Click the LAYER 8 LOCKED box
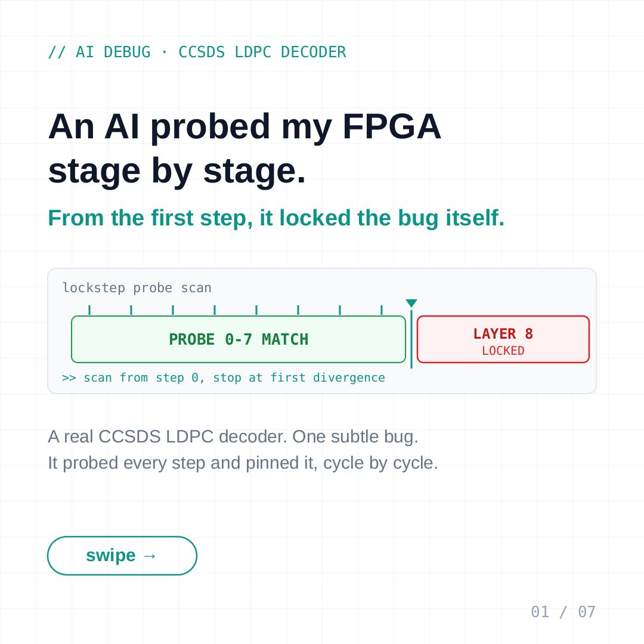Image resolution: width=644 pixels, height=644 pixels. 503,339
